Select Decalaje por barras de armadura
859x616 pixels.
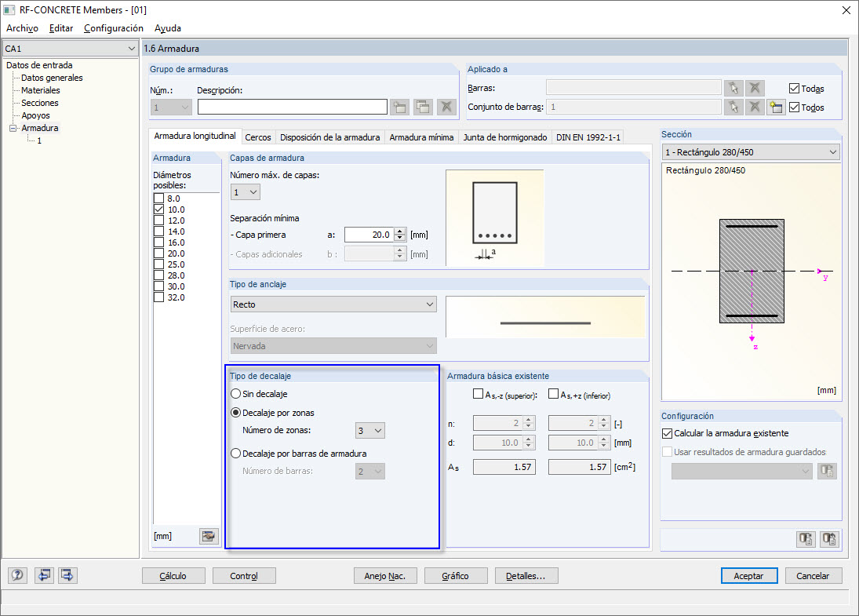coord(235,454)
